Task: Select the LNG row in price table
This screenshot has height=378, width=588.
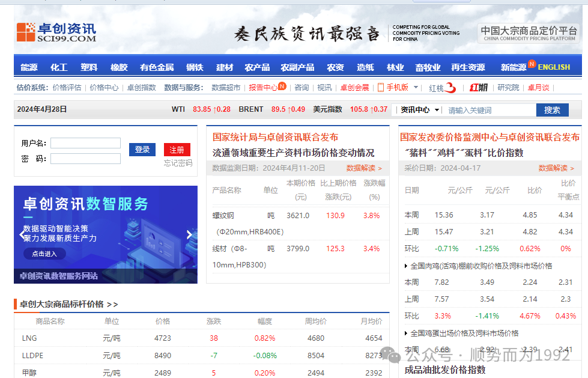Action: (202, 338)
